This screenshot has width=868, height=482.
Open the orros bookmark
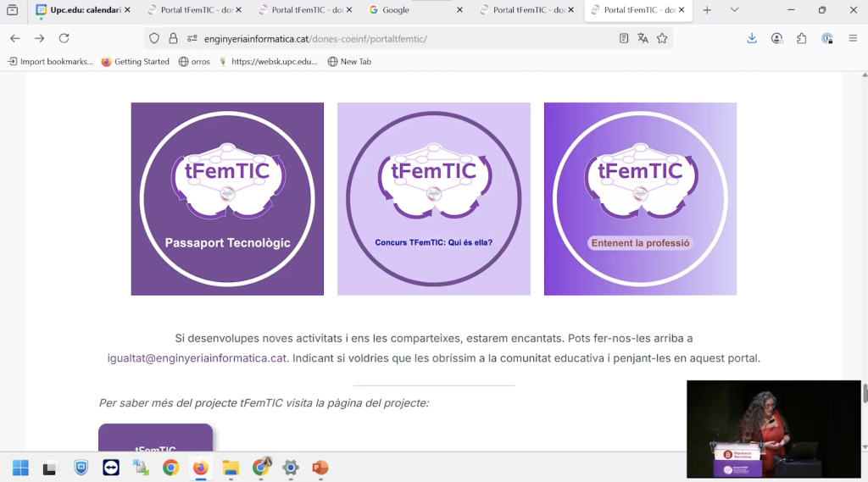pos(194,62)
